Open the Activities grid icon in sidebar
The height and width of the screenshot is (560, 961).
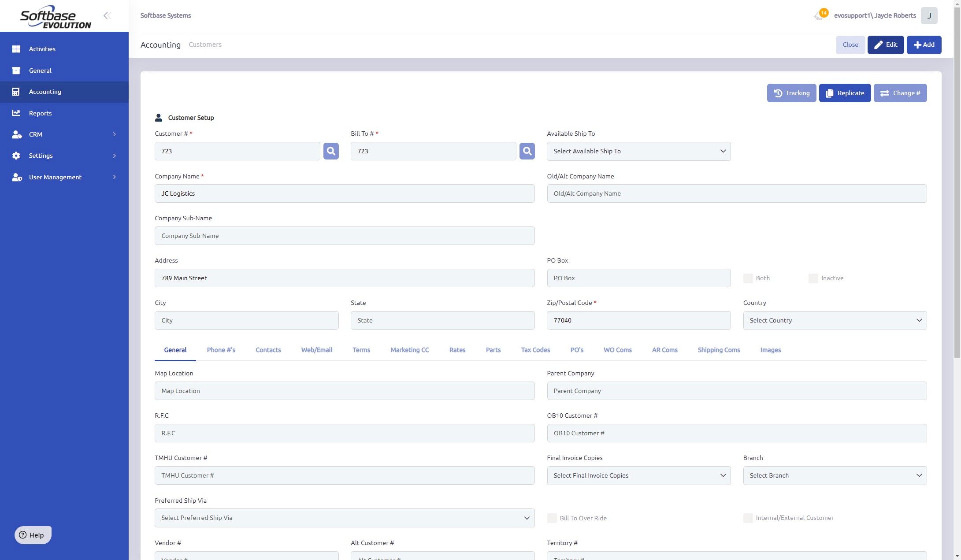pos(16,49)
